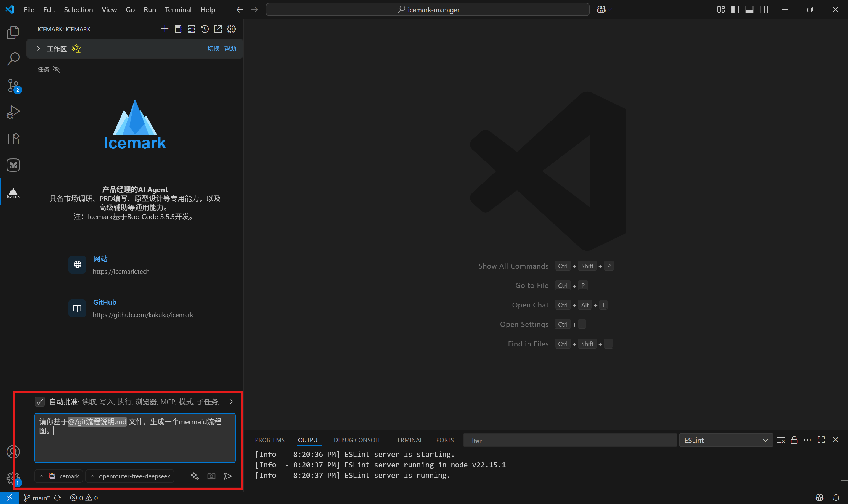The image size is (848, 504).
Task: Open the Selection menu
Action: tap(78, 9)
